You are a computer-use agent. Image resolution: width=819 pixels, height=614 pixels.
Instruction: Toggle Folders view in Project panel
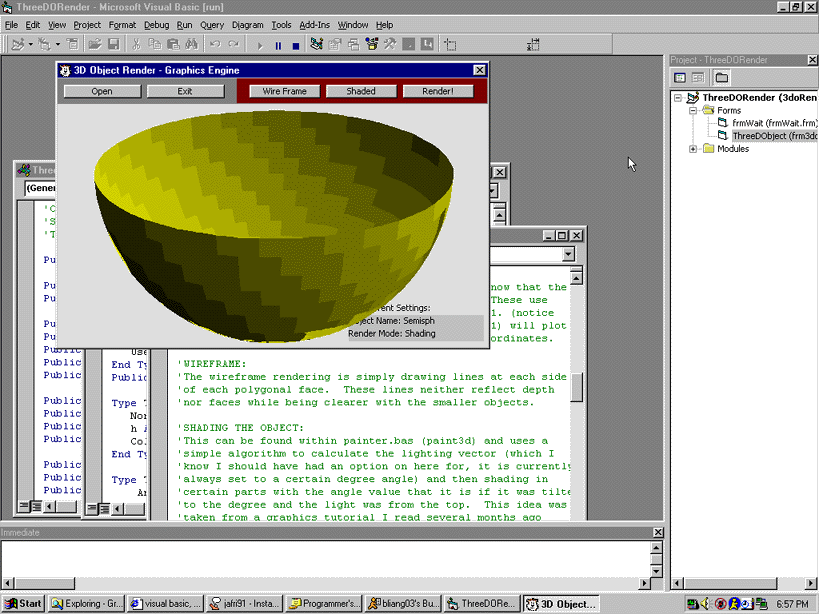click(721, 77)
